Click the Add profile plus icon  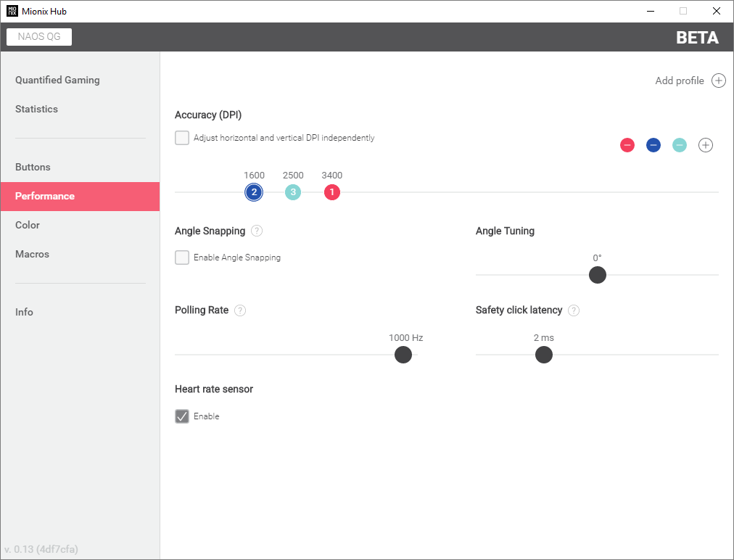tap(719, 81)
